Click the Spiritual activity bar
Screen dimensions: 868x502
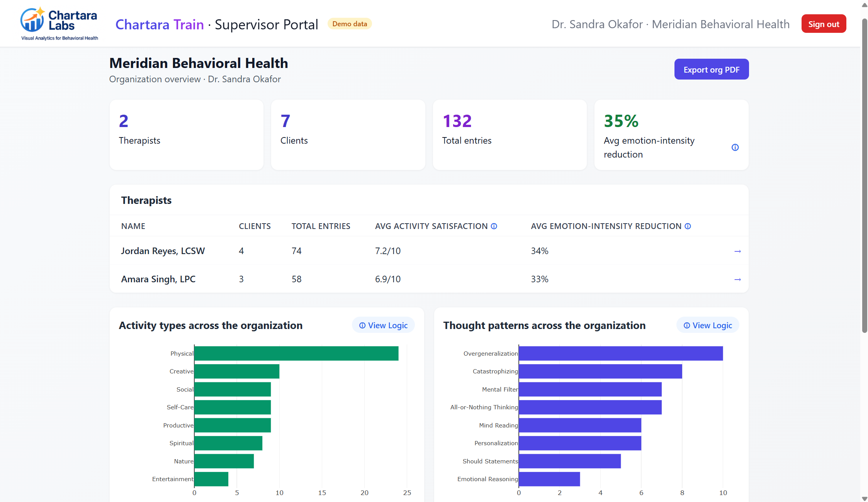pyautogui.click(x=228, y=443)
